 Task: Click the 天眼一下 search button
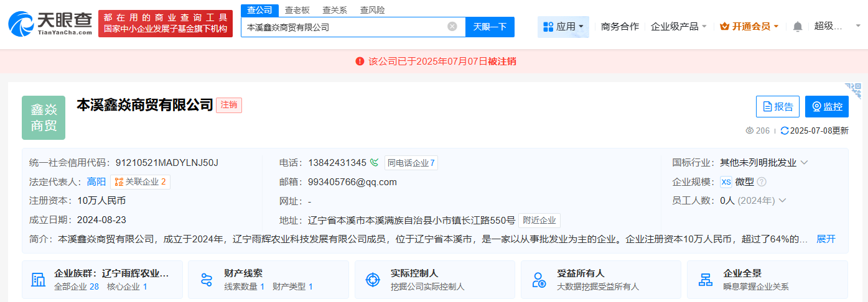coord(490,27)
